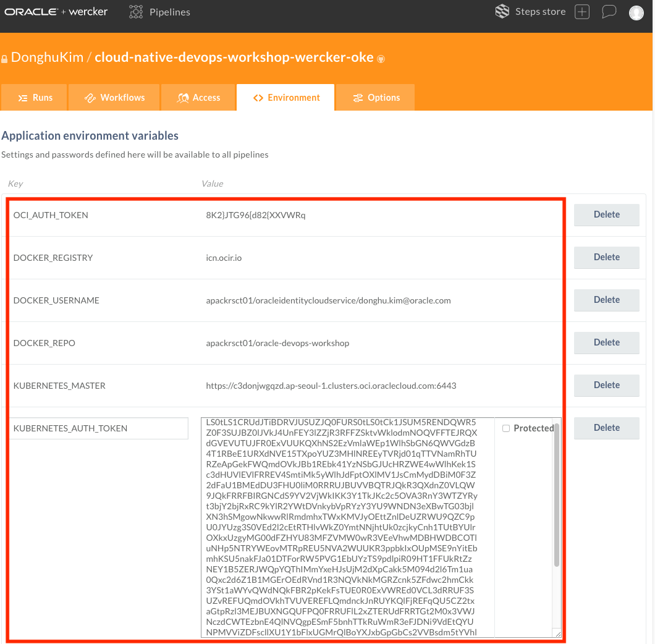Open the Pipelines icon in the top bar
This screenshot has width=655, height=644.
(x=136, y=12)
